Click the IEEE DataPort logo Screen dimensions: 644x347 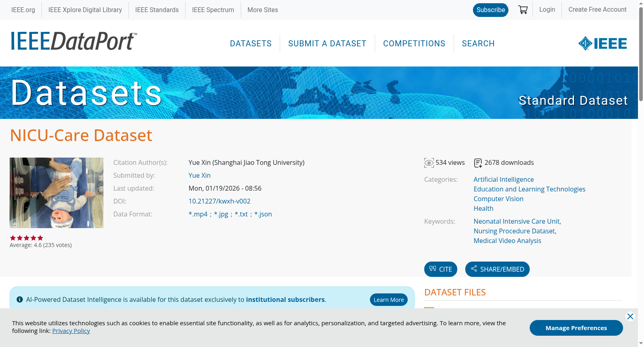(74, 41)
